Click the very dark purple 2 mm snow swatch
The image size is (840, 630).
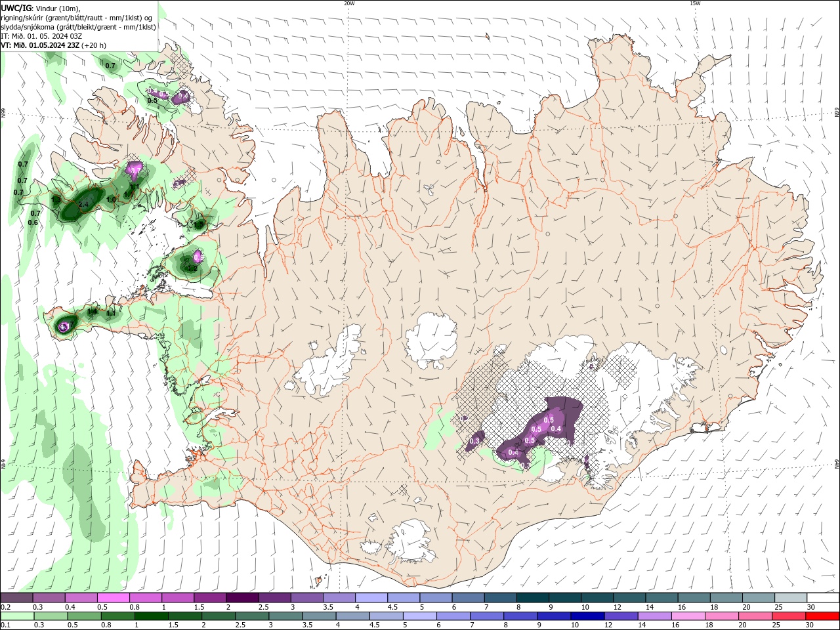pyautogui.click(x=242, y=598)
